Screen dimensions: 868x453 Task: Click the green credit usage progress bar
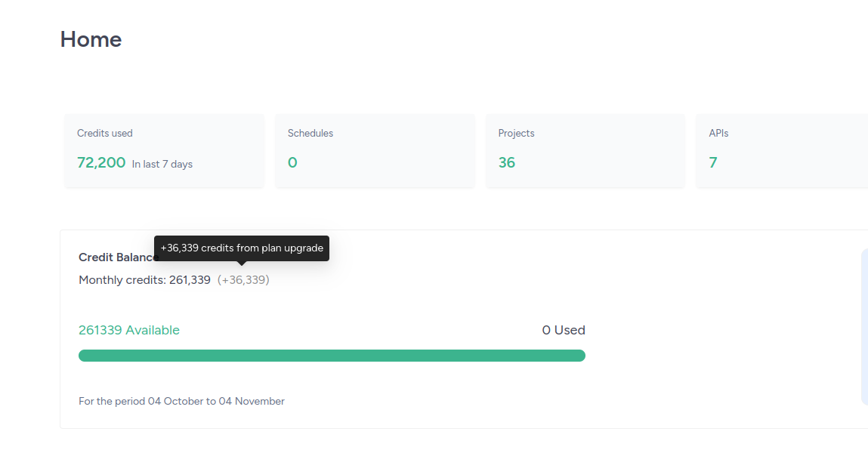tap(332, 356)
